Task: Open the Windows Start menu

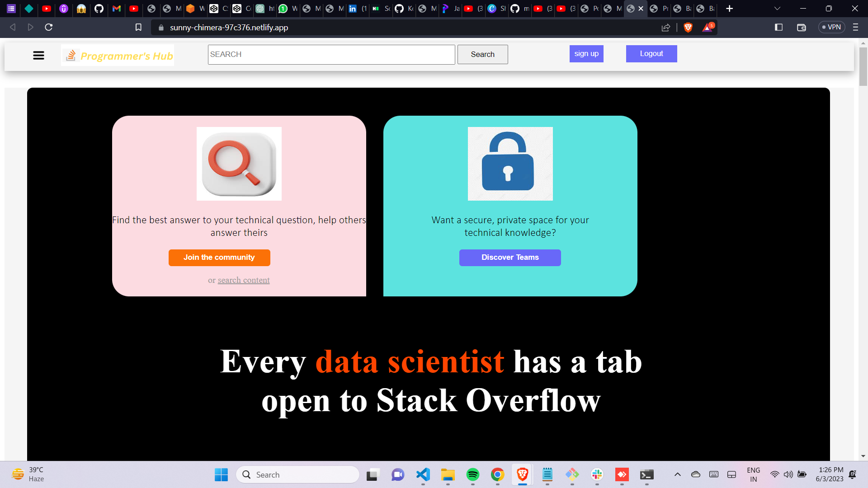Action: [x=221, y=474]
